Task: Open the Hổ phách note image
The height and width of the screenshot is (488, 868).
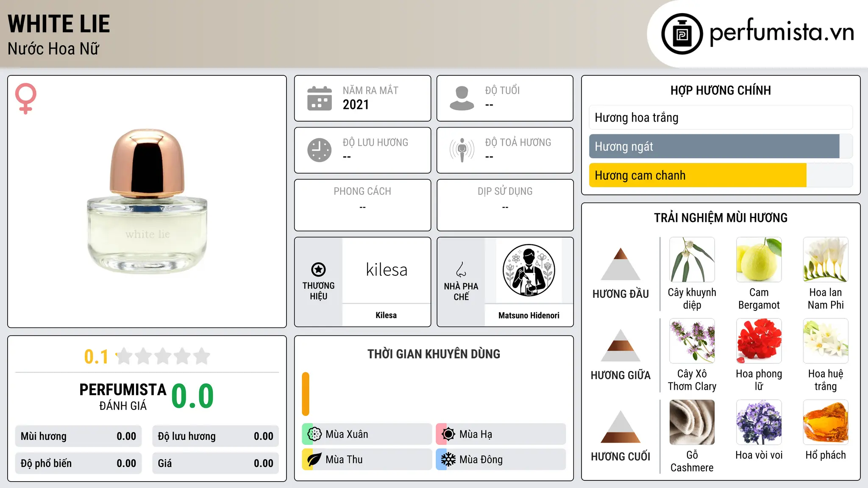Action: click(x=826, y=422)
